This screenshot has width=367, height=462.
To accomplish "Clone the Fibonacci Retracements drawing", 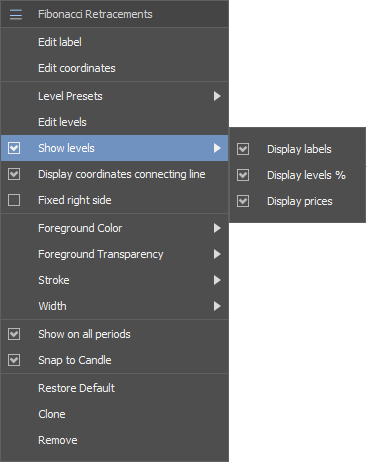I will [x=115, y=414].
